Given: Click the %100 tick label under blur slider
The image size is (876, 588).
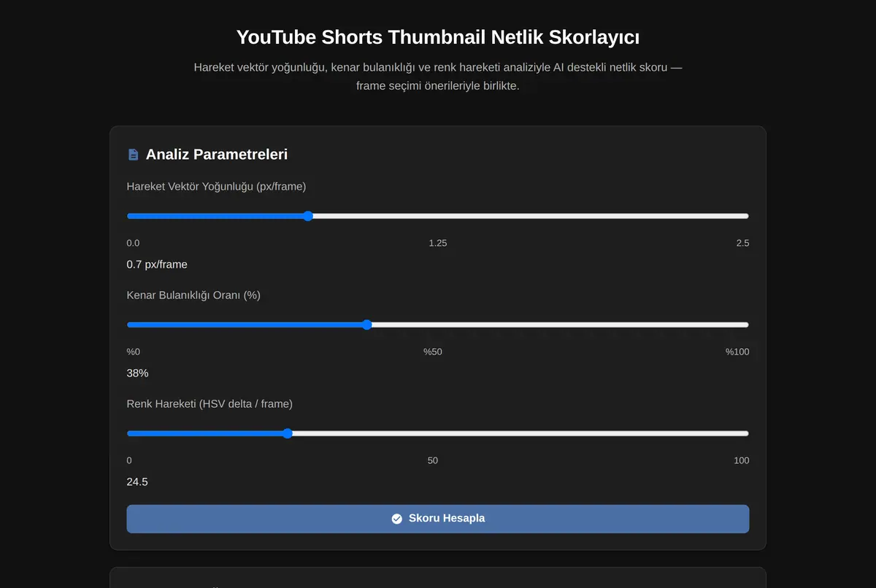Looking at the screenshot, I should tap(737, 352).
